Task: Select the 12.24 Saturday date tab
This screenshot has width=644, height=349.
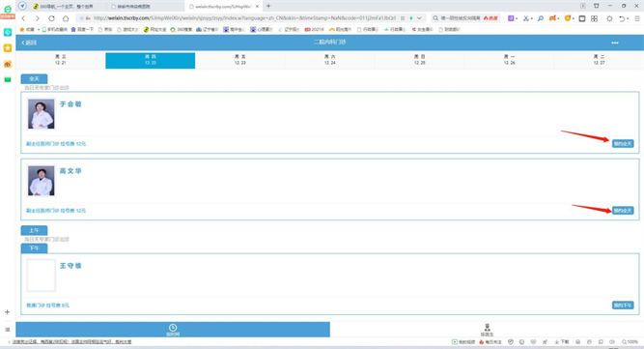Action: click(329, 60)
